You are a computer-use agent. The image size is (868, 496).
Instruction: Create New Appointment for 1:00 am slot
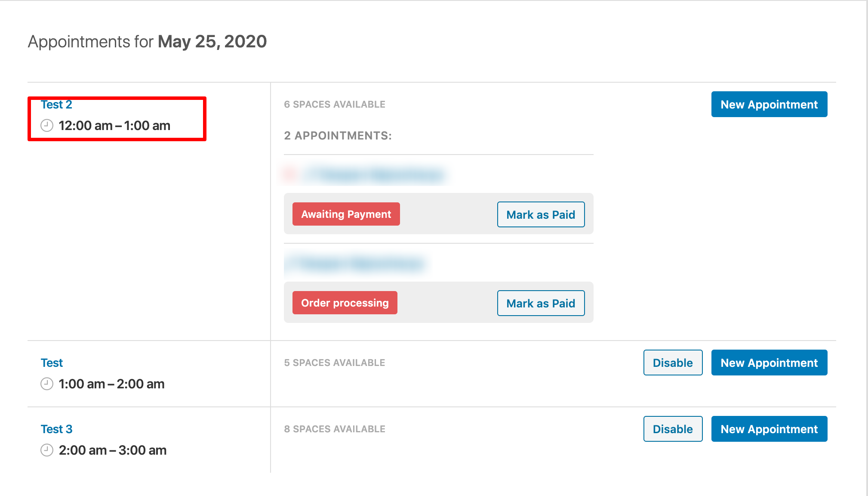point(769,363)
